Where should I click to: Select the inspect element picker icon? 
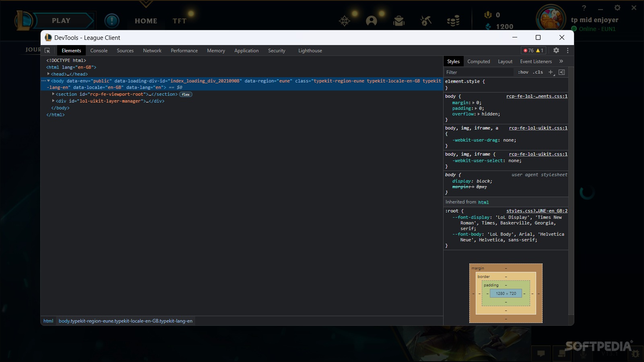pyautogui.click(x=47, y=51)
